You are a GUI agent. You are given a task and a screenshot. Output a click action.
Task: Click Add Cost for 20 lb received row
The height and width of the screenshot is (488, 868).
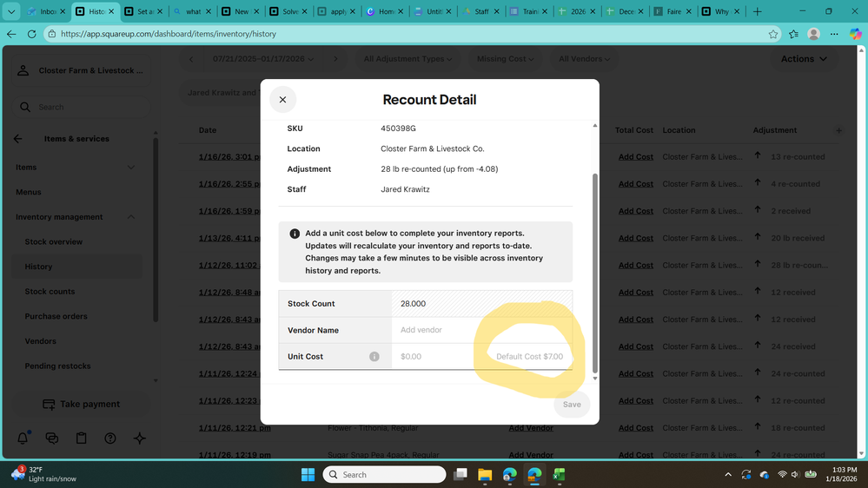pos(635,238)
